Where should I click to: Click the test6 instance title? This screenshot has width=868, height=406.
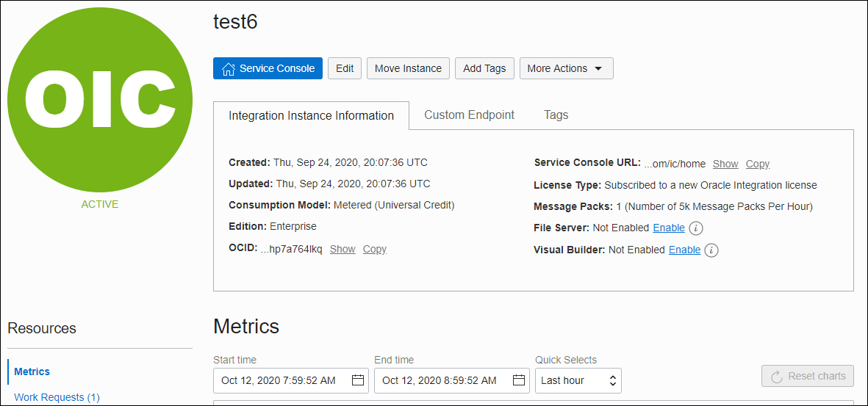pos(235,21)
